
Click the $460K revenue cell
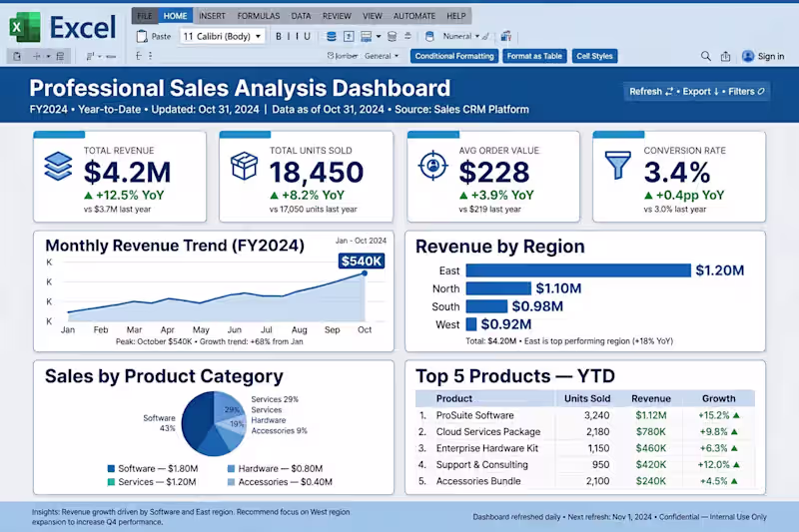point(651,448)
